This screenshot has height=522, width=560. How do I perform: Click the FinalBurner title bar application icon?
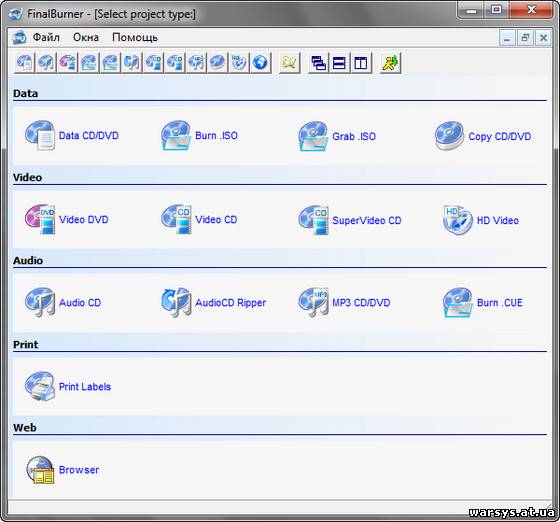click(16, 14)
